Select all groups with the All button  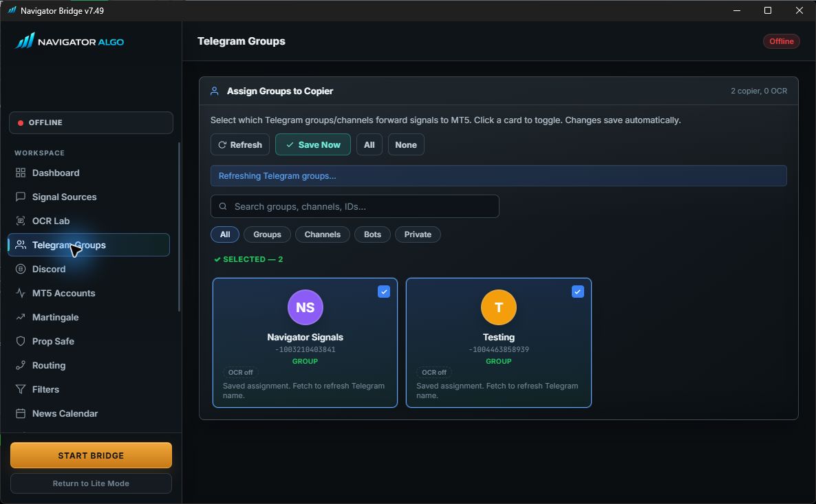click(369, 144)
